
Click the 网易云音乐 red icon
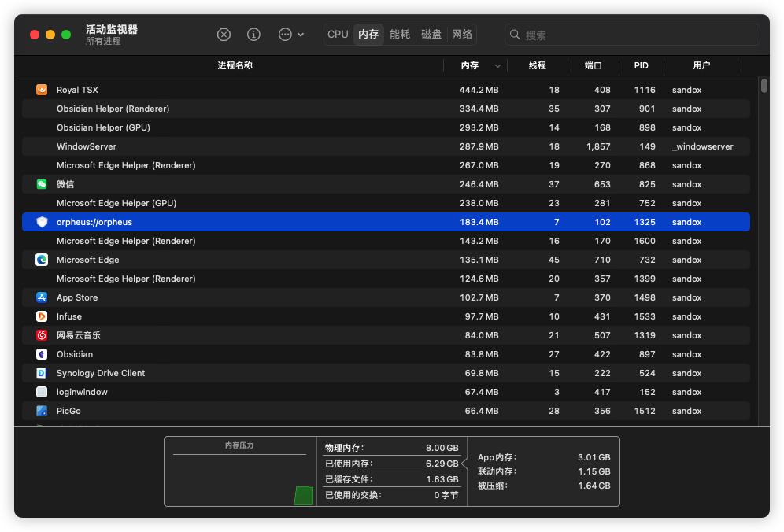click(42, 335)
